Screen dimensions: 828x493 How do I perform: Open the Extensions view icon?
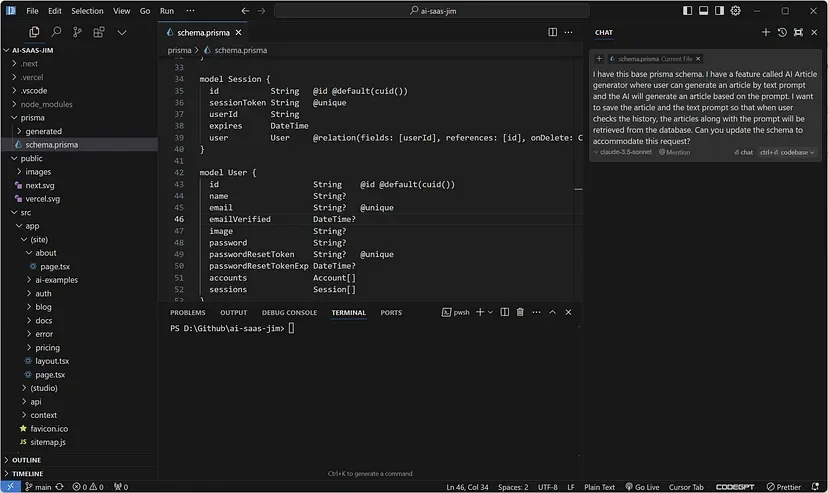(x=99, y=33)
